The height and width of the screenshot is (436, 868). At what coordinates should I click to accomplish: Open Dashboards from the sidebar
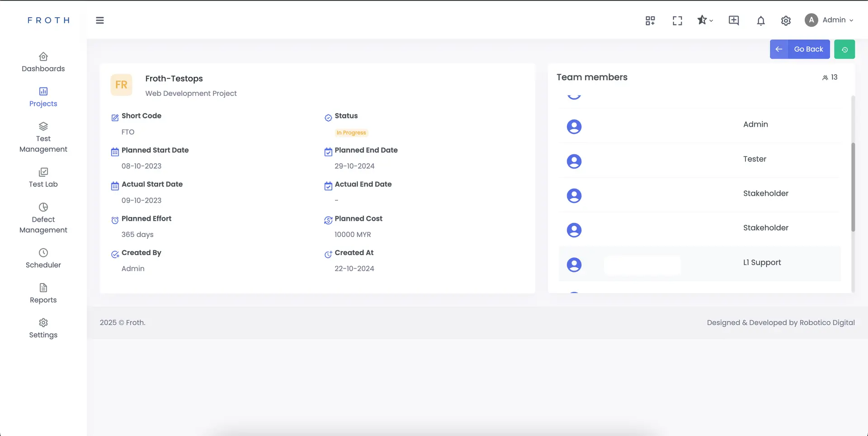[x=43, y=62]
